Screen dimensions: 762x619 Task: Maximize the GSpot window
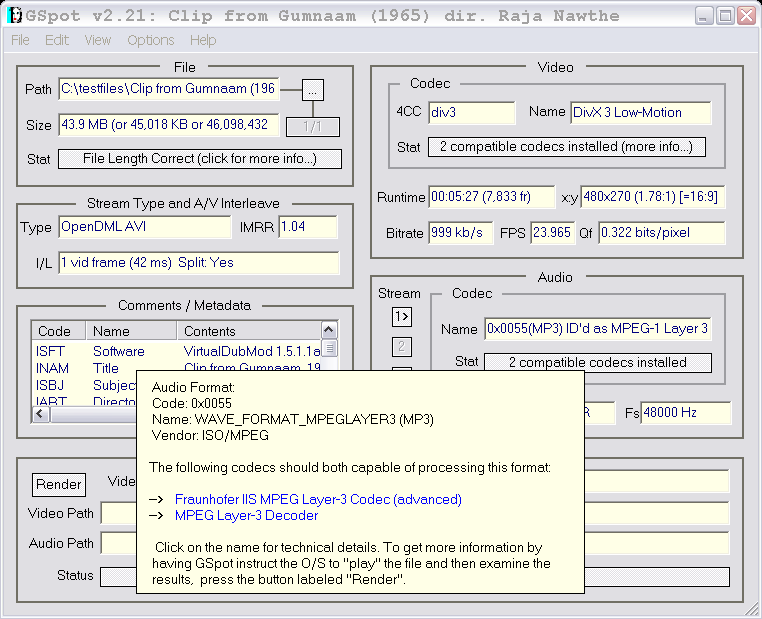pyautogui.click(x=725, y=16)
